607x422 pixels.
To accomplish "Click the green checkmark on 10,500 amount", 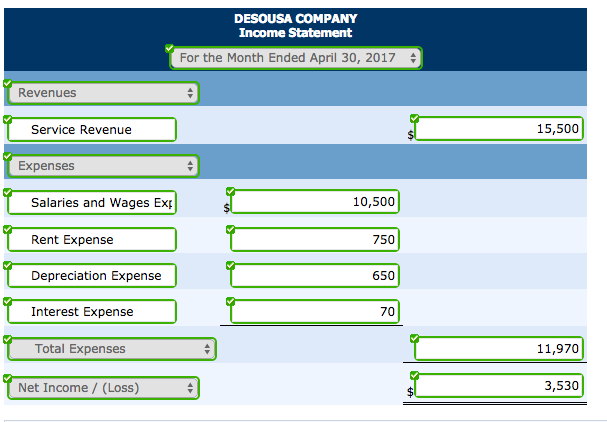I will (231, 191).
